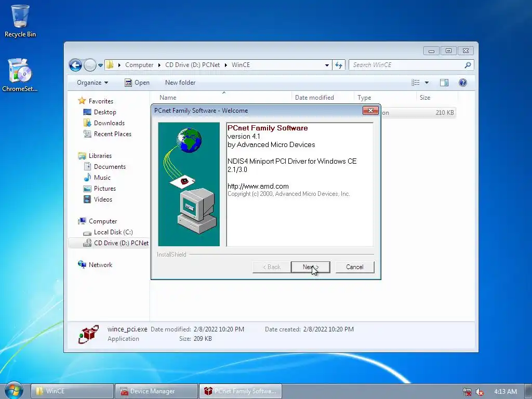Open the Videos library
The image size is (532, 399).
tap(103, 199)
